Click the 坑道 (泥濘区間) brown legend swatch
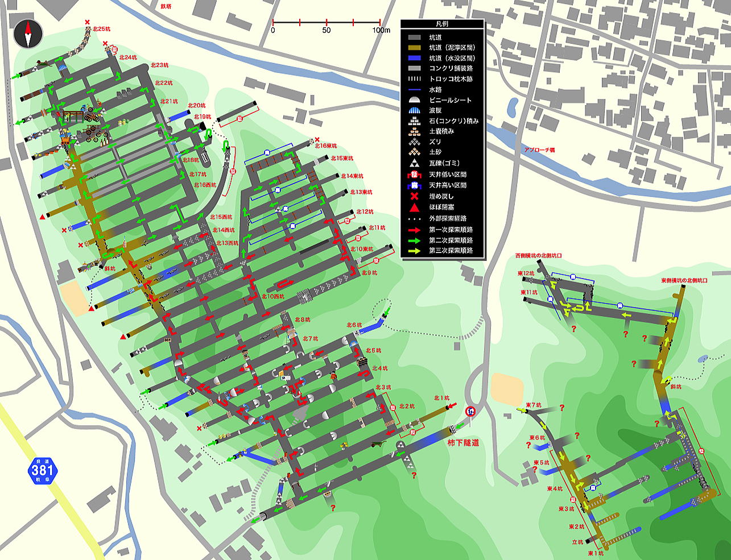The height and width of the screenshot is (560, 731). pyautogui.click(x=414, y=48)
